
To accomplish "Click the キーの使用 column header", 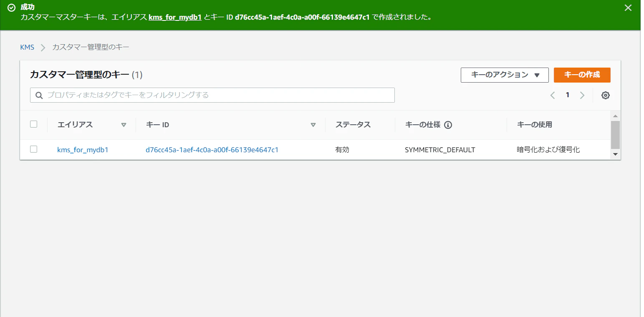I will pos(534,125).
